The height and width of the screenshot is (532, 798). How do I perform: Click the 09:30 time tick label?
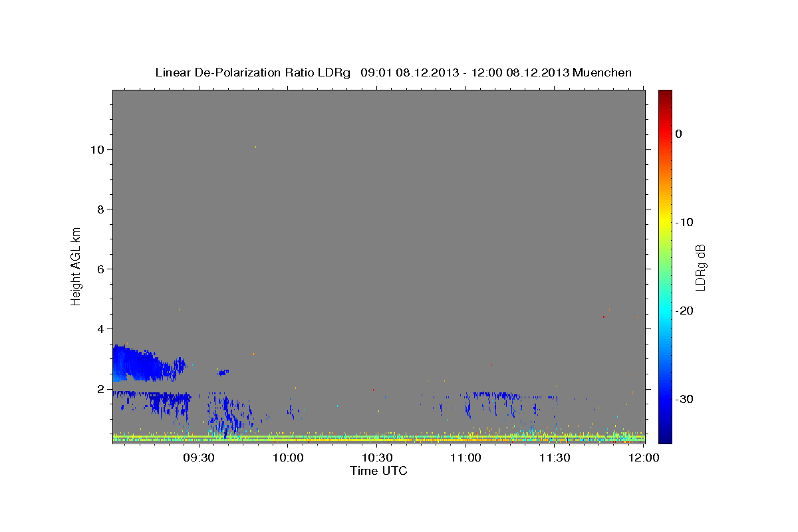pos(199,458)
